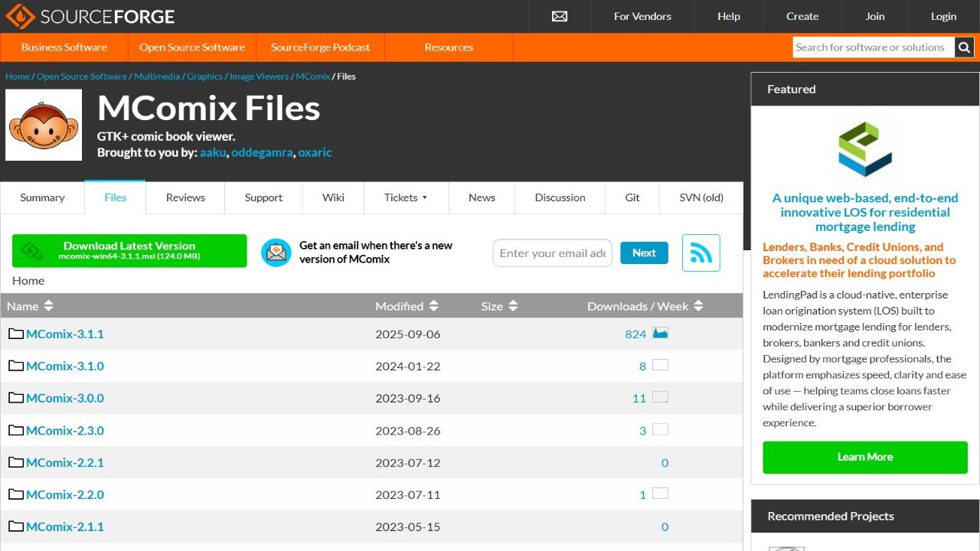The image size is (980, 551).
Task: Click the LendingPad featured logo
Action: coord(865,148)
